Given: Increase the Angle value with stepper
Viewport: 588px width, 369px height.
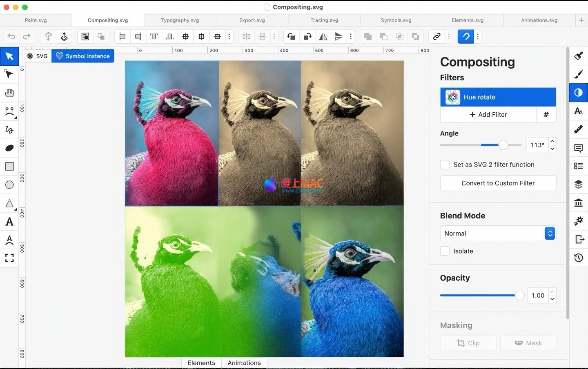Looking at the screenshot, I should point(552,141).
